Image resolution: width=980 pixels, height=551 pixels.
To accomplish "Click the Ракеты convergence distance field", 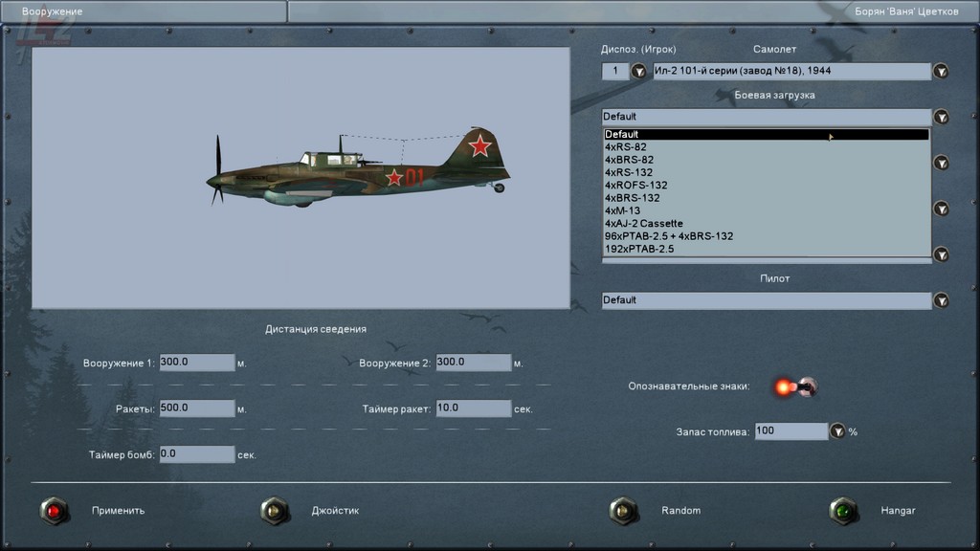I will pos(196,408).
